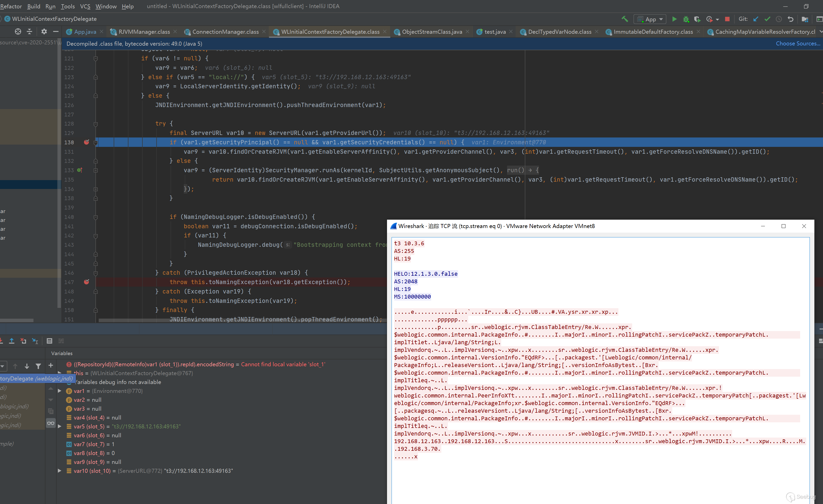The height and width of the screenshot is (504, 823).
Task: Open the VCS menu
Action: coord(85,6)
